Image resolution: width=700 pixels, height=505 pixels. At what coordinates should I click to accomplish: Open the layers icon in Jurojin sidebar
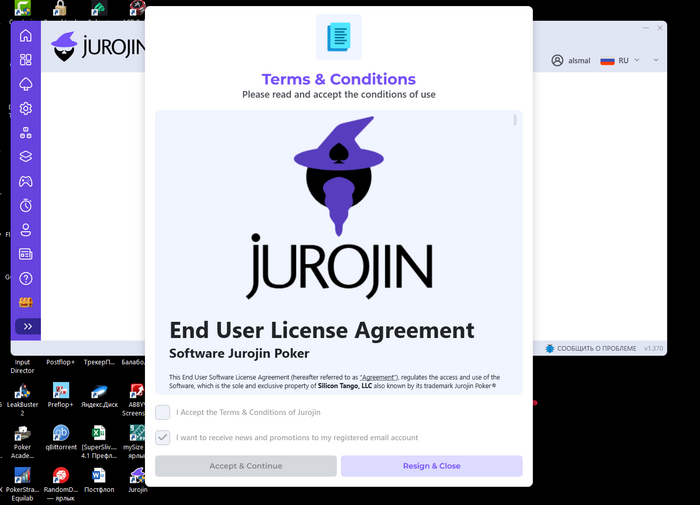pyautogui.click(x=25, y=157)
